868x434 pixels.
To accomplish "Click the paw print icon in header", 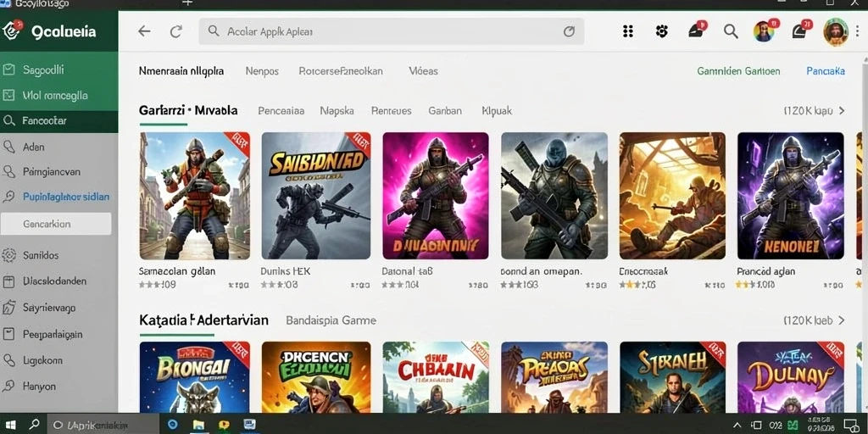I will 661,31.
